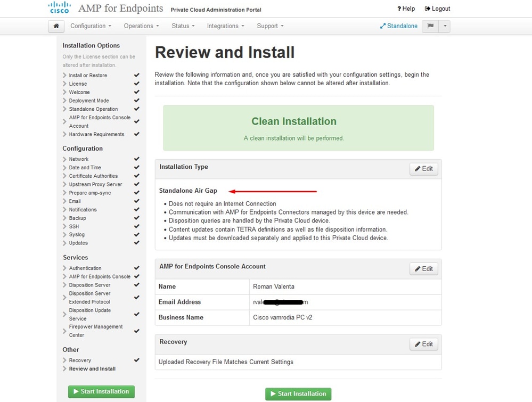The width and height of the screenshot is (532, 402).
Task: Open the Authentication service step
Action: [x=85, y=268]
